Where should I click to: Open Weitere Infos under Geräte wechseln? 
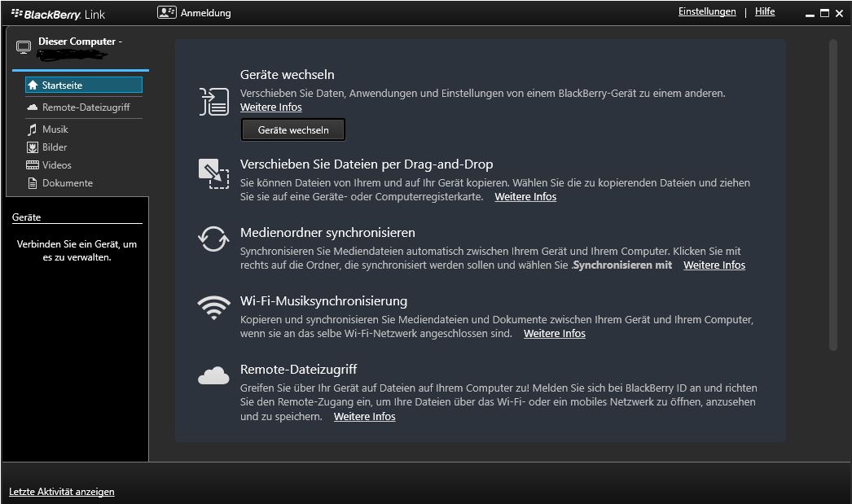point(270,107)
